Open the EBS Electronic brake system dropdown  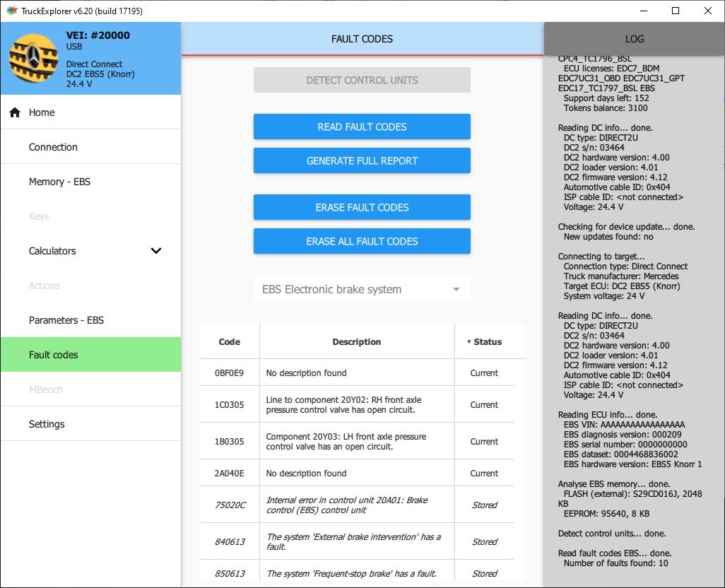(x=362, y=289)
